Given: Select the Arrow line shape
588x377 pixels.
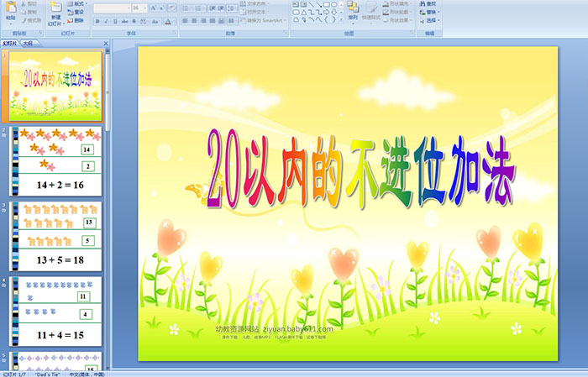Looking at the screenshot, I should (318, 4).
